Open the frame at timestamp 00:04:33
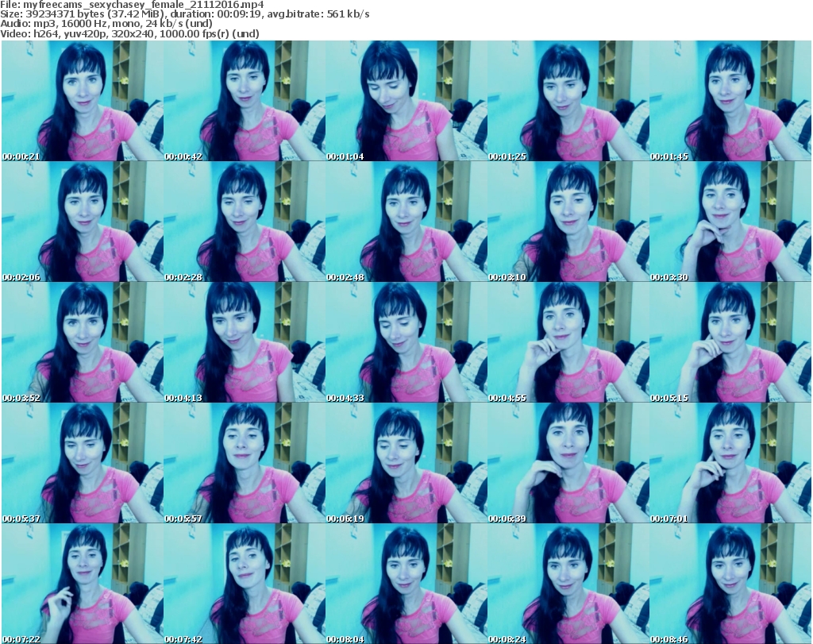Image resolution: width=813 pixels, height=644 pixels. 406,342
